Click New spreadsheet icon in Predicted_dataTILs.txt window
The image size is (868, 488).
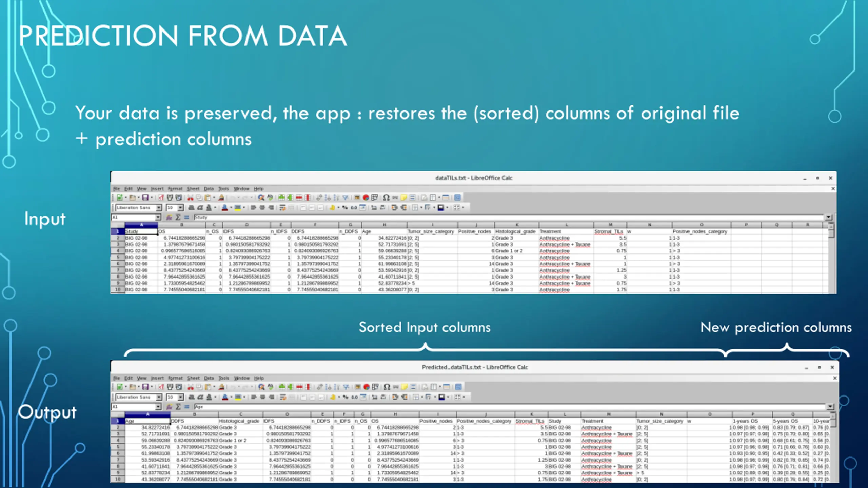[x=120, y=387]
